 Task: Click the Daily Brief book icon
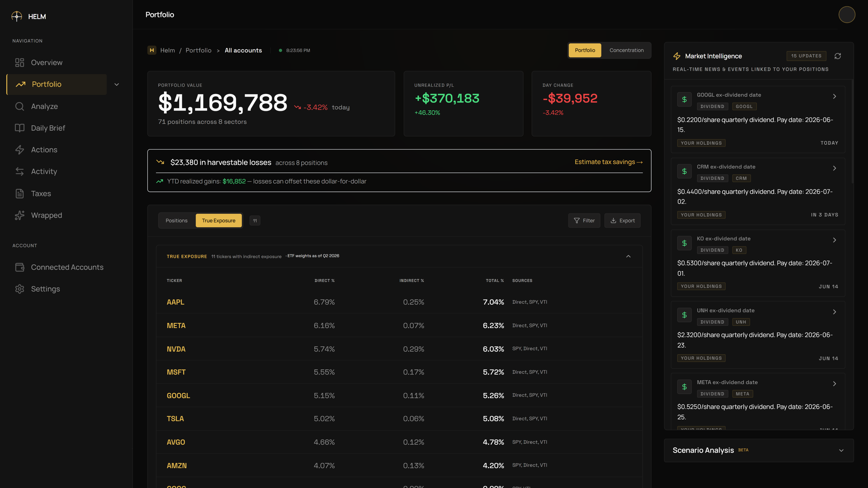coord(20,128)
